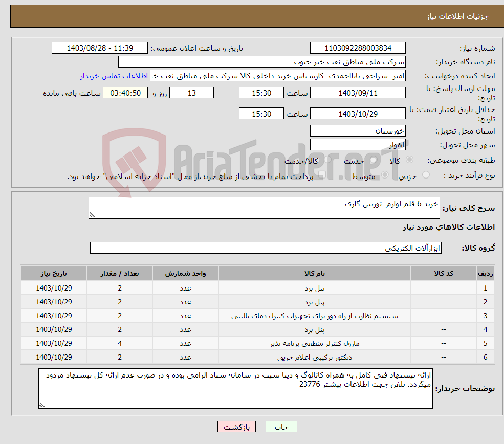Click the price validity date 1403/10/29 field
Viewport: 504px width, 444px height.
(358, 114)
